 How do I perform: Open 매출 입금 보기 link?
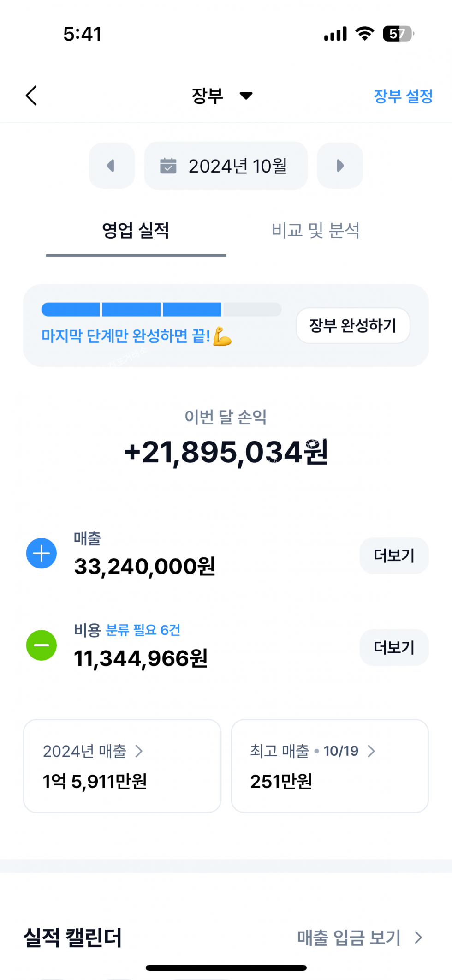(360, 938)
